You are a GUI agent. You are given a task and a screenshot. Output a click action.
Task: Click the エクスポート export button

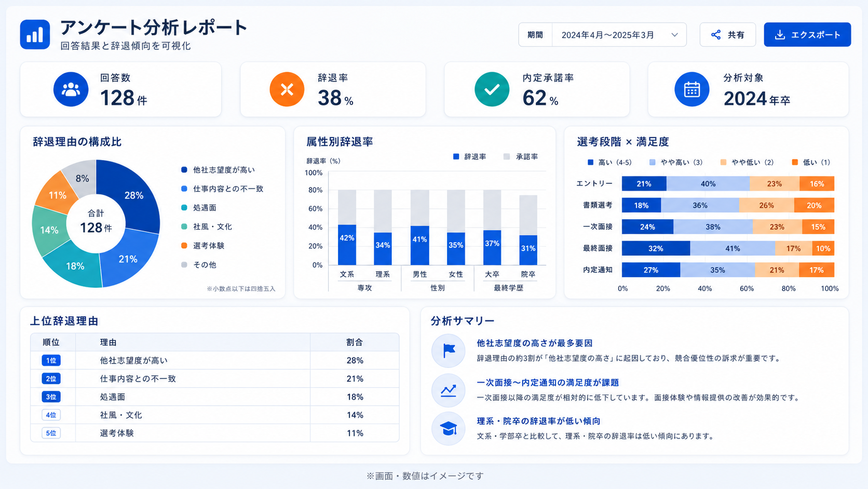pyautogui.click(x=807, y=35)
